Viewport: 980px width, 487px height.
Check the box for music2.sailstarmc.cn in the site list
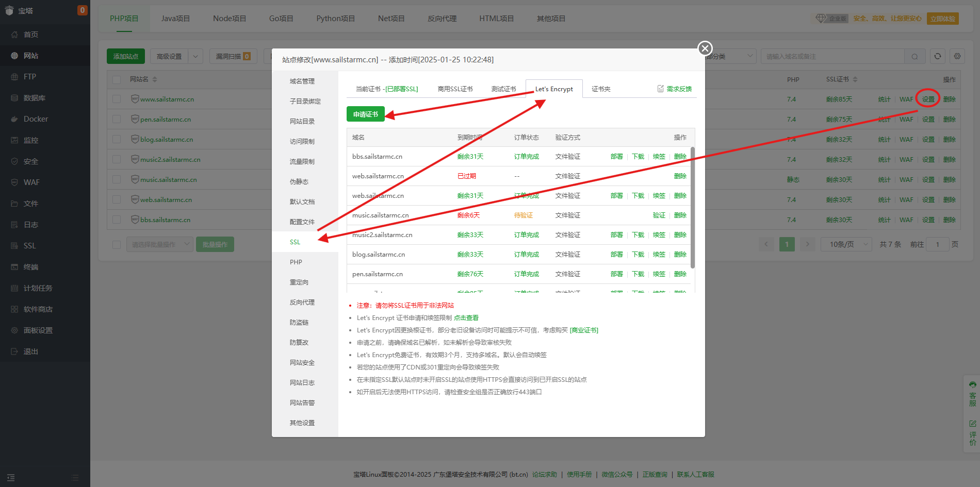(x=117, y=159)
